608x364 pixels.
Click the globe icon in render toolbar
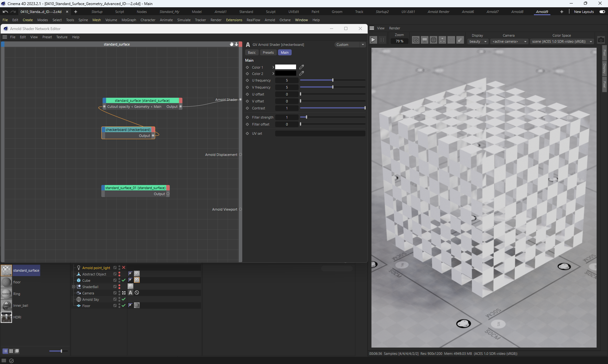pyautogui.click(x=434, y=40)
